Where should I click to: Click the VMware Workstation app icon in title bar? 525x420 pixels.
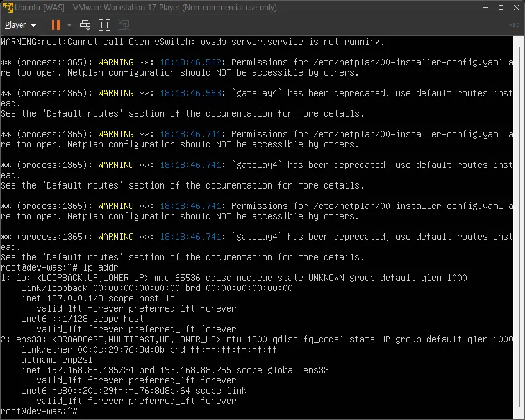[7, 7]
